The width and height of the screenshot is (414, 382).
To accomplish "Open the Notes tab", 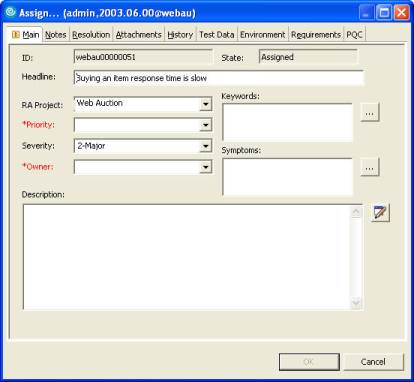I will tap(56, 35).
